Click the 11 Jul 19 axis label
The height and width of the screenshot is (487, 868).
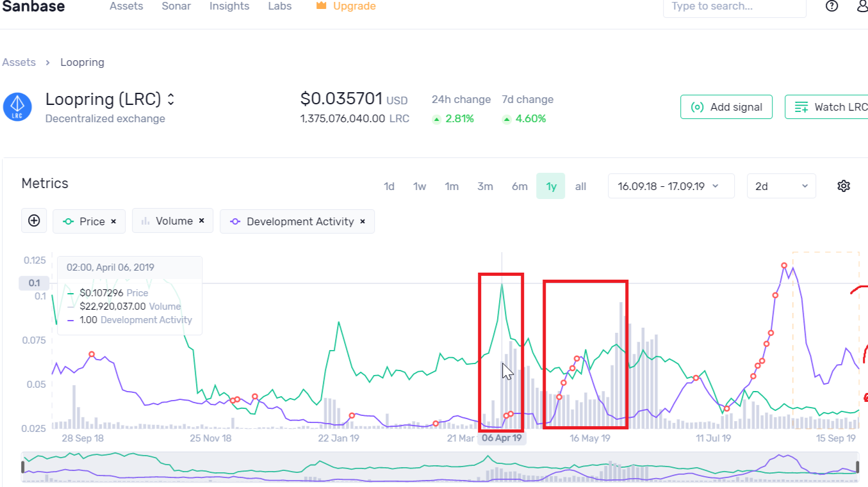714,438
